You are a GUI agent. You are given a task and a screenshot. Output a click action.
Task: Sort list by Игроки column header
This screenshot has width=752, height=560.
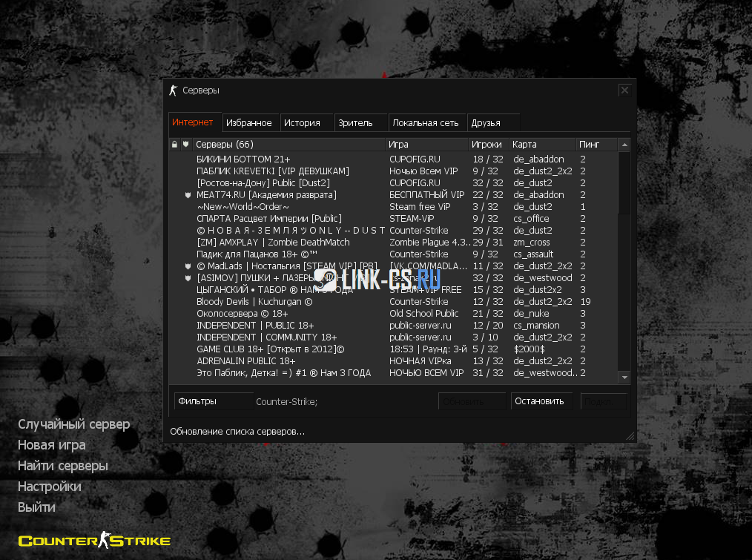pyautogui.click(x=488, y=145)
